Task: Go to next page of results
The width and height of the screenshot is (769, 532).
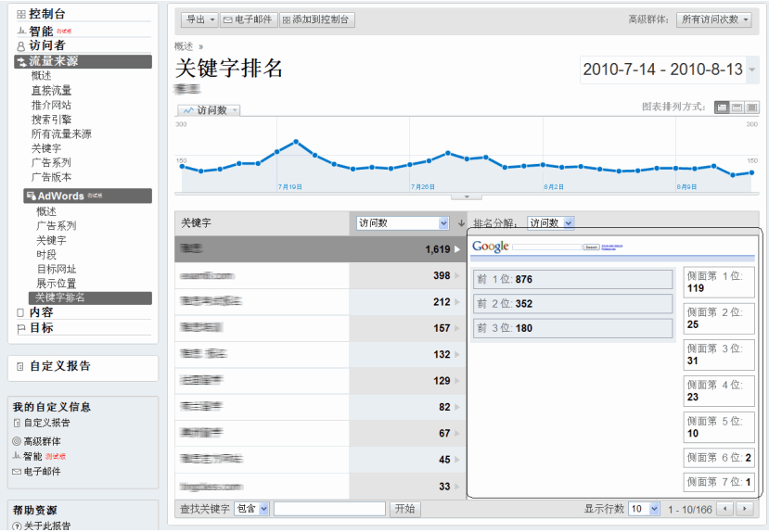Action: tap(744, 509)
